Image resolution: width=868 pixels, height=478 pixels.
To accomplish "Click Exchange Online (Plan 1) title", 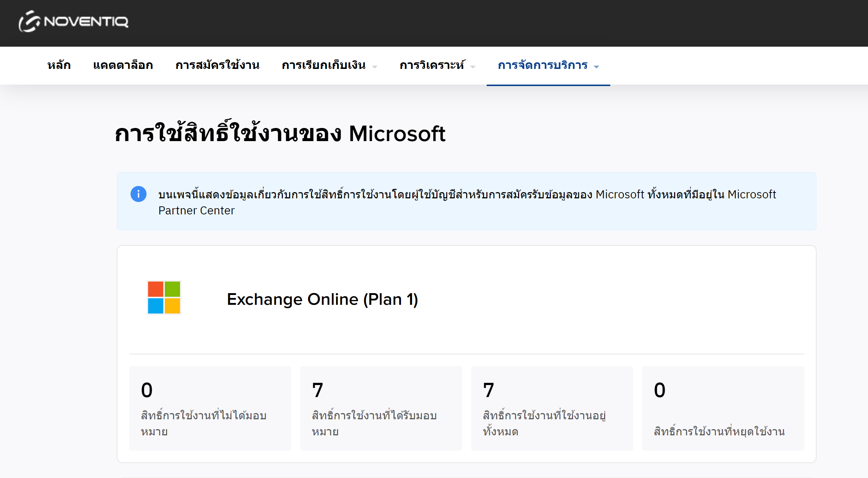I will point(322,299).
